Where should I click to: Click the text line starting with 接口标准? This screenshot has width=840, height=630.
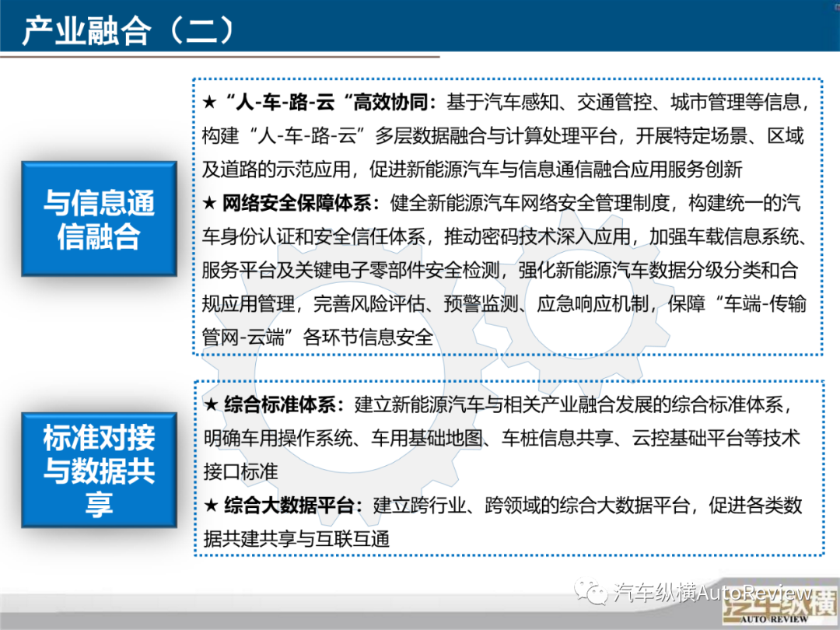[240, 471]
